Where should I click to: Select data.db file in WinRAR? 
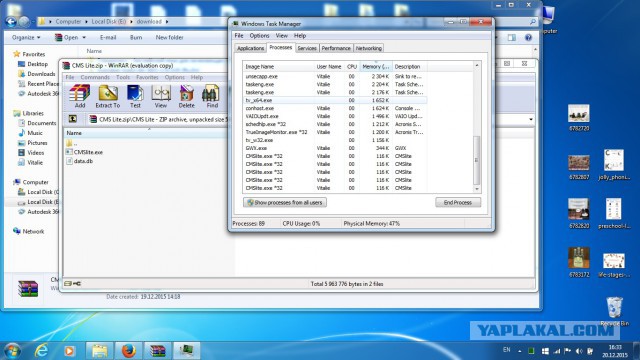coord(80,161)
